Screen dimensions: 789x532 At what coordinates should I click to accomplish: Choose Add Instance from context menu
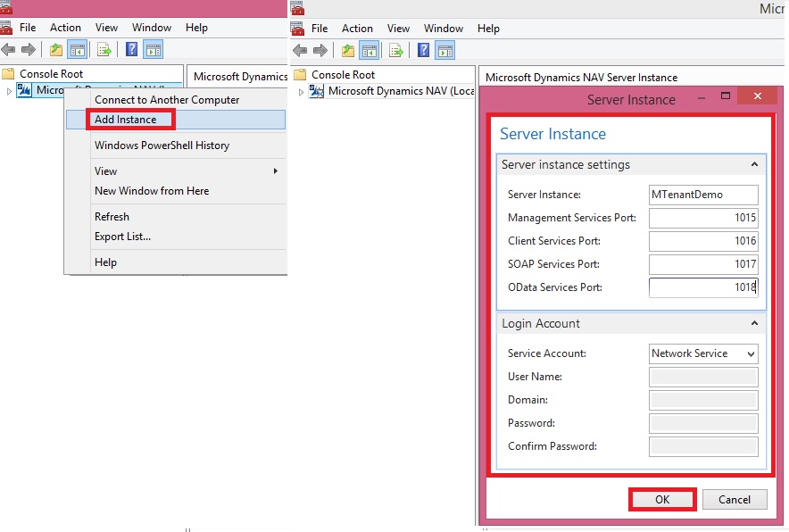[x=126, y=120]
